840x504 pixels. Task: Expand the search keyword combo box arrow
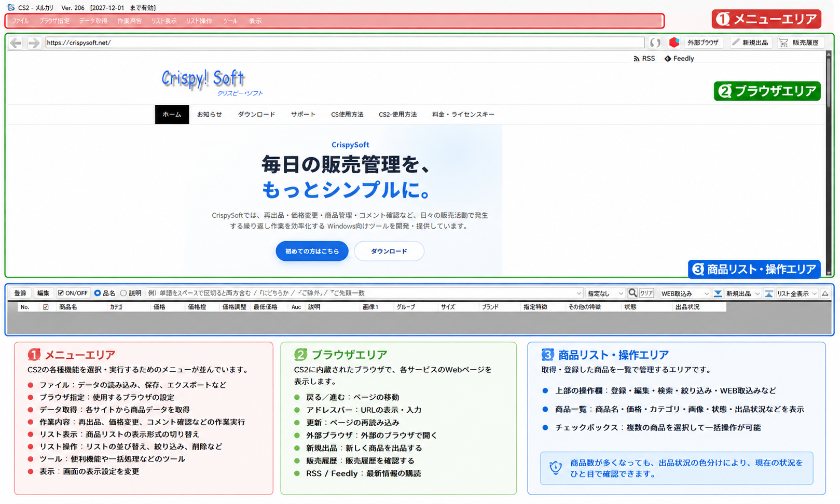579,293
